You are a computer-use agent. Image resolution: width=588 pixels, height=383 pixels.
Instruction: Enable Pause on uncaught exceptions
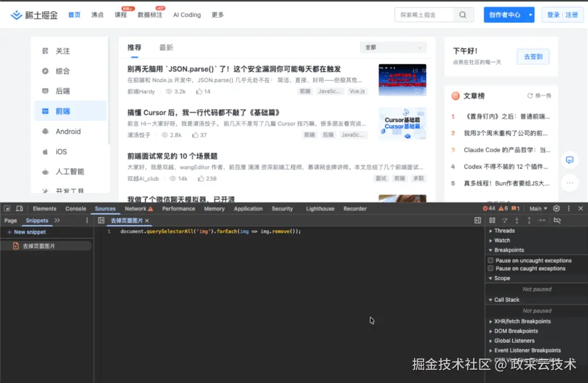click(491, 260)
